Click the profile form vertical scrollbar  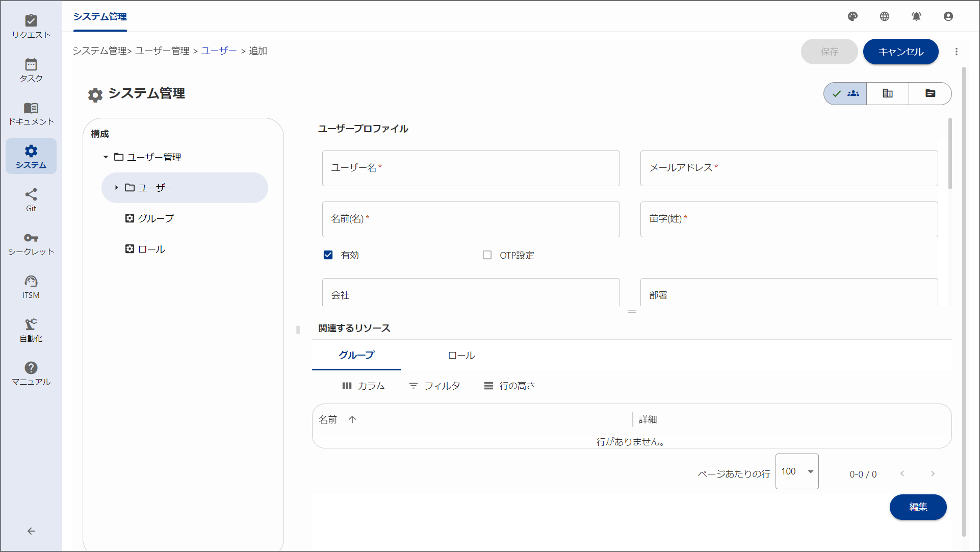(950, 154)
